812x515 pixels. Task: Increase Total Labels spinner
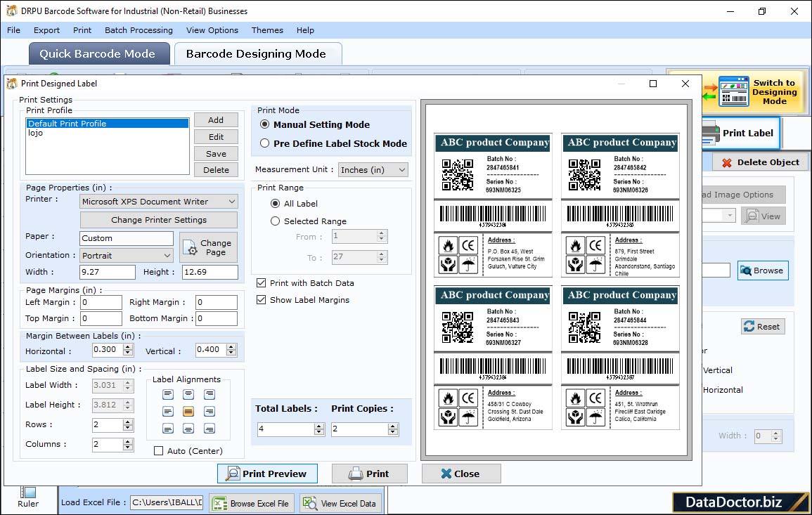319,426
